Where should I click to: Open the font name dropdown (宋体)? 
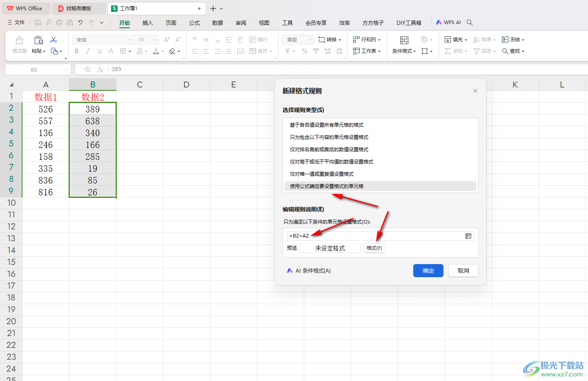coord(130,40)
